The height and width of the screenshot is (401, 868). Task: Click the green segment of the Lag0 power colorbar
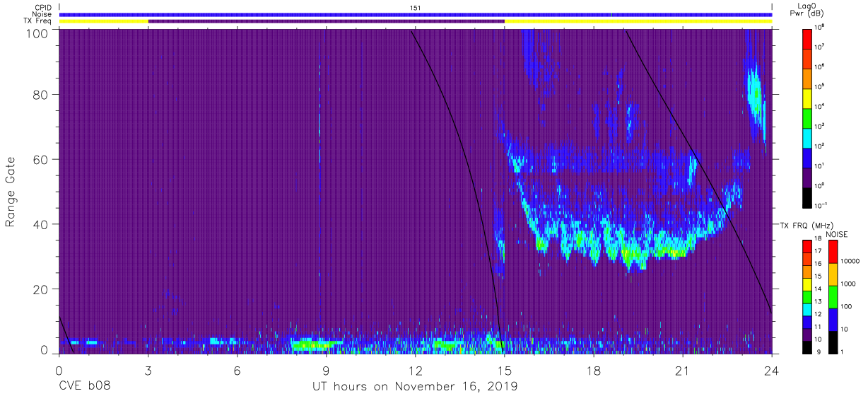(x=807, y=118)
